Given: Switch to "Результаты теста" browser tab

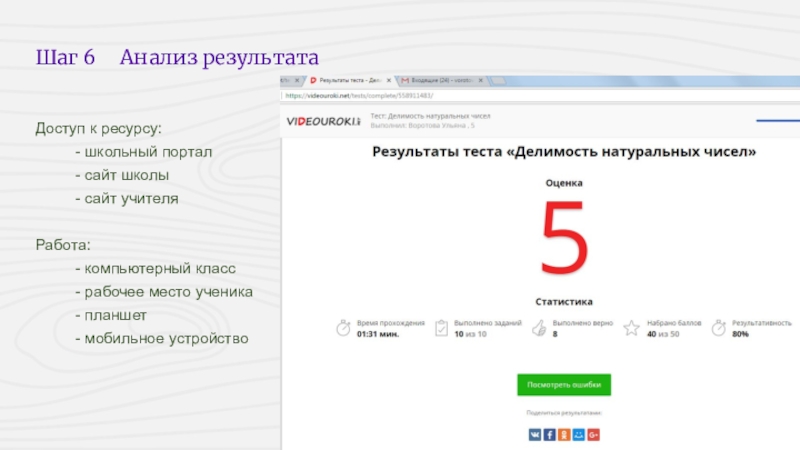Looking at the screenshot, I should click(x=349, y=81).
